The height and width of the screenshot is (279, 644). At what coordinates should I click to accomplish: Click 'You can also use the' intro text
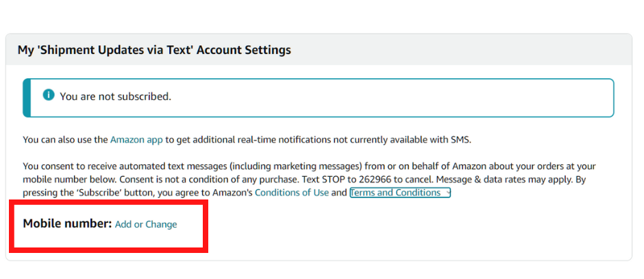pyautogui.click(x=65, y=139)
